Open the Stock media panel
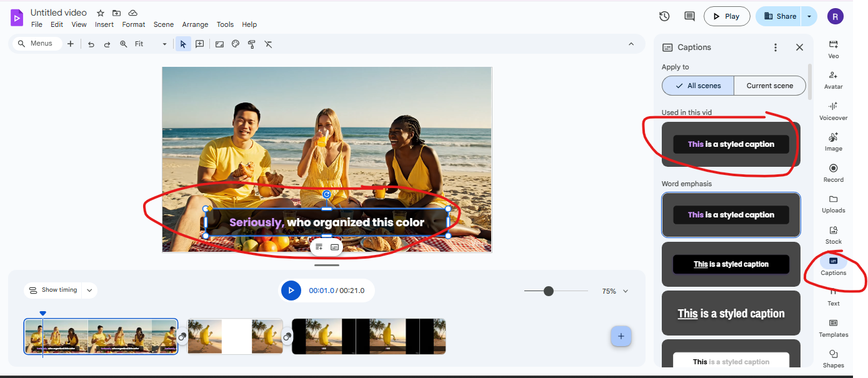 [x=833, y=234]
